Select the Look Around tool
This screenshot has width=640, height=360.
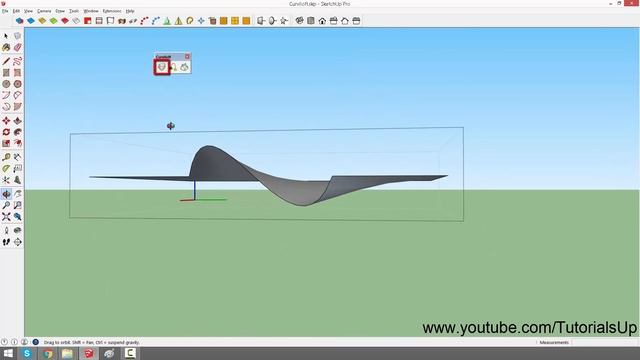(17, 231)
